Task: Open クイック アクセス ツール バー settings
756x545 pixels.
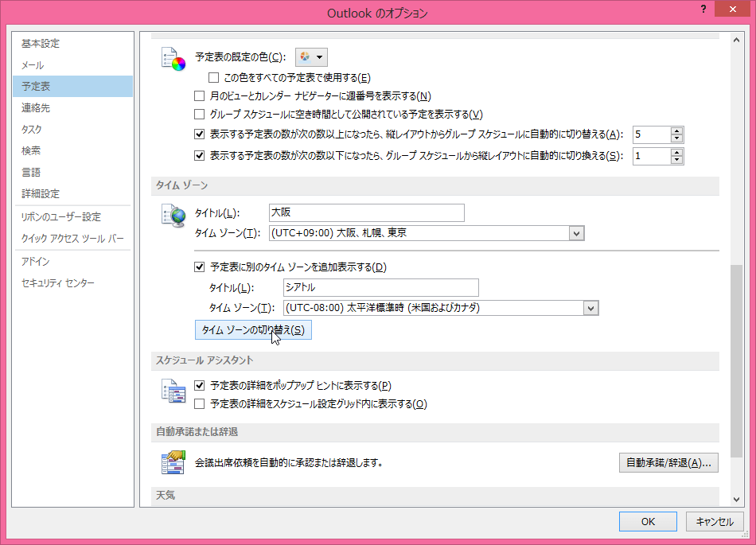Action: tap(72, 239)
